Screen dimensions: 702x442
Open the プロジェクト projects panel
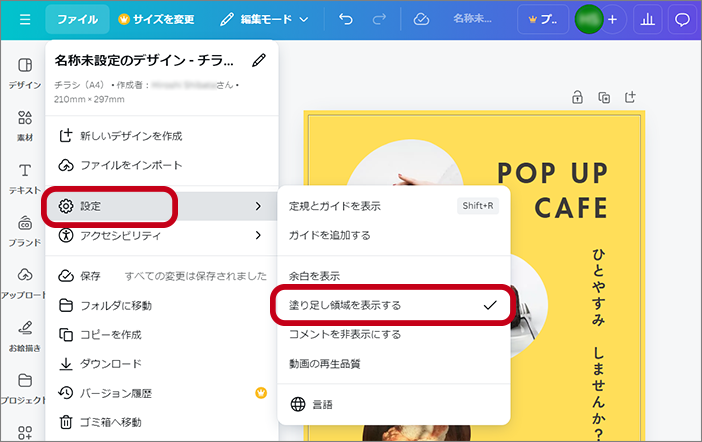point(23,389)
